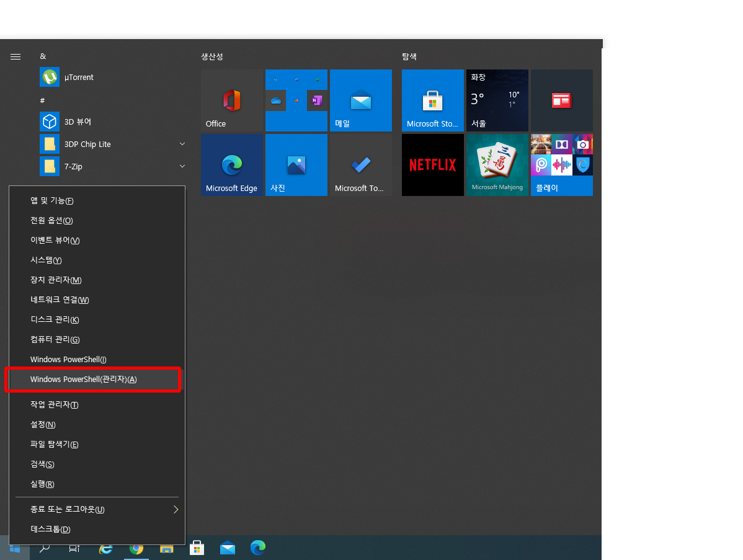Expand the 7-Zip folder chevron
This screenshot has width=743, height=560.
click(182, 166)
